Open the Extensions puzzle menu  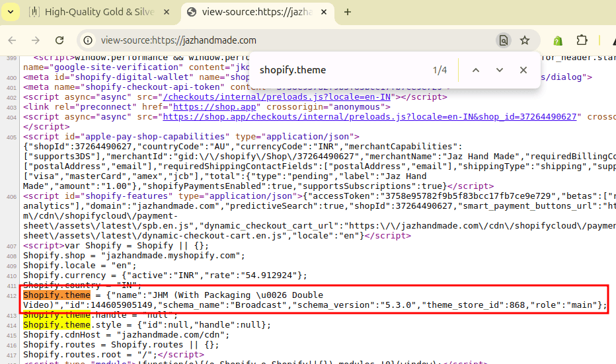[582, 40]
